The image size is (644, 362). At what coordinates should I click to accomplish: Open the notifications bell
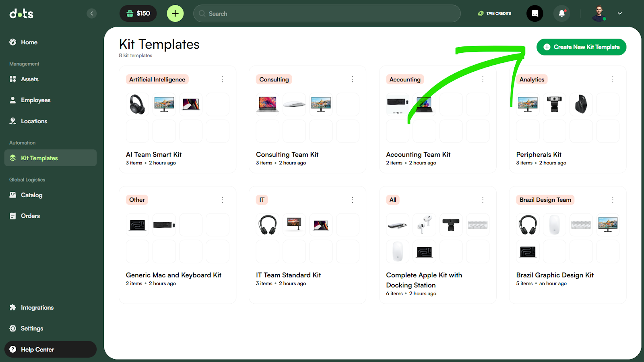coord(561,13)
